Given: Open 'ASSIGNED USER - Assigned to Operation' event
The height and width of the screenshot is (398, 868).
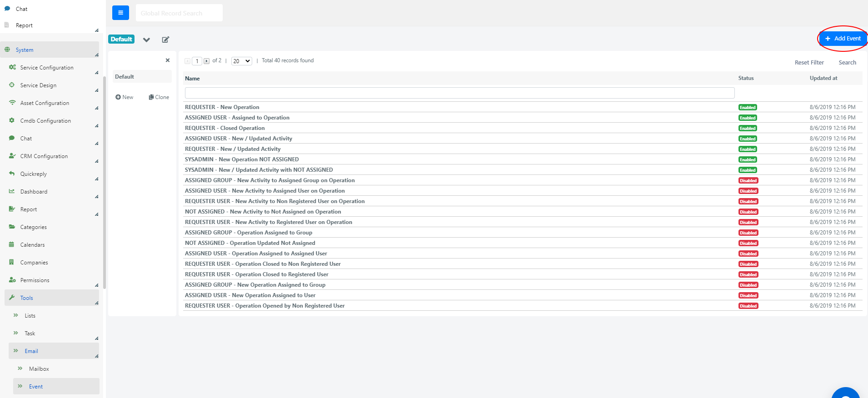Looking at the screenshot, I should pyautogui.click(x=237, y=118).
